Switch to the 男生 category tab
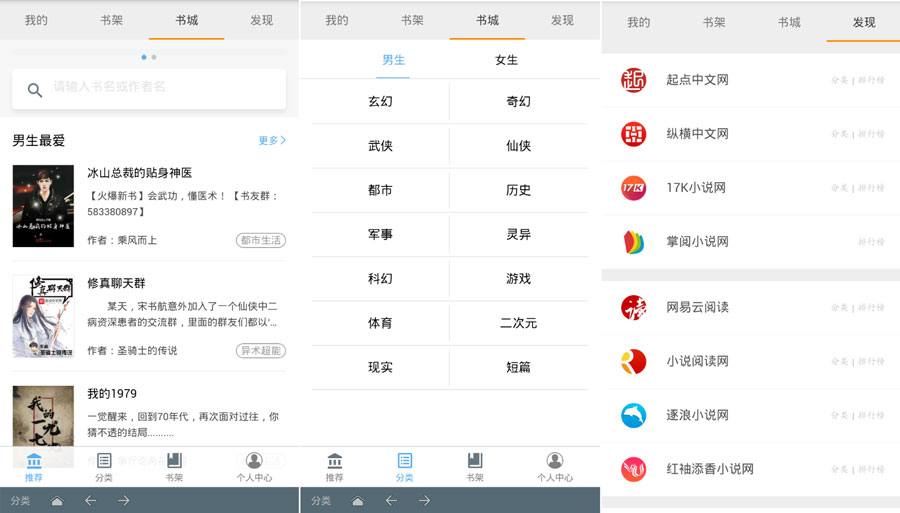The height and width of the screenshot is (513, 900). (393, 60)
